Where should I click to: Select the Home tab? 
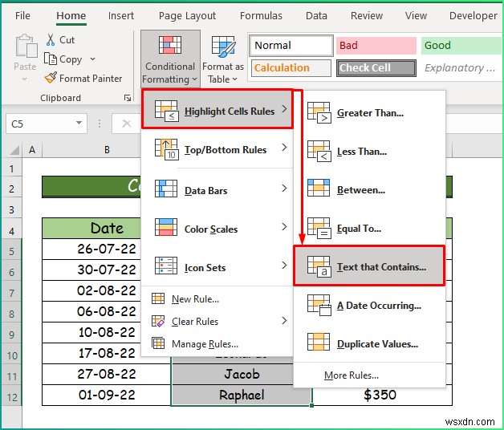point(71,15)
